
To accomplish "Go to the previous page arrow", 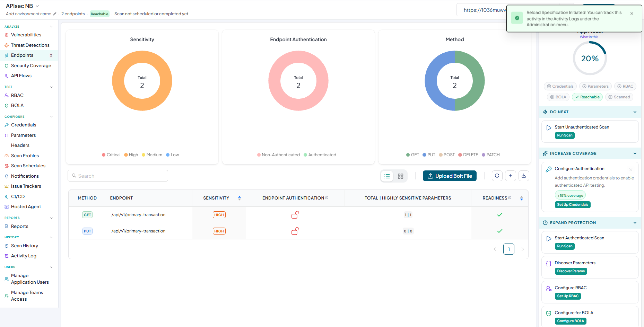I will [495, 249].
